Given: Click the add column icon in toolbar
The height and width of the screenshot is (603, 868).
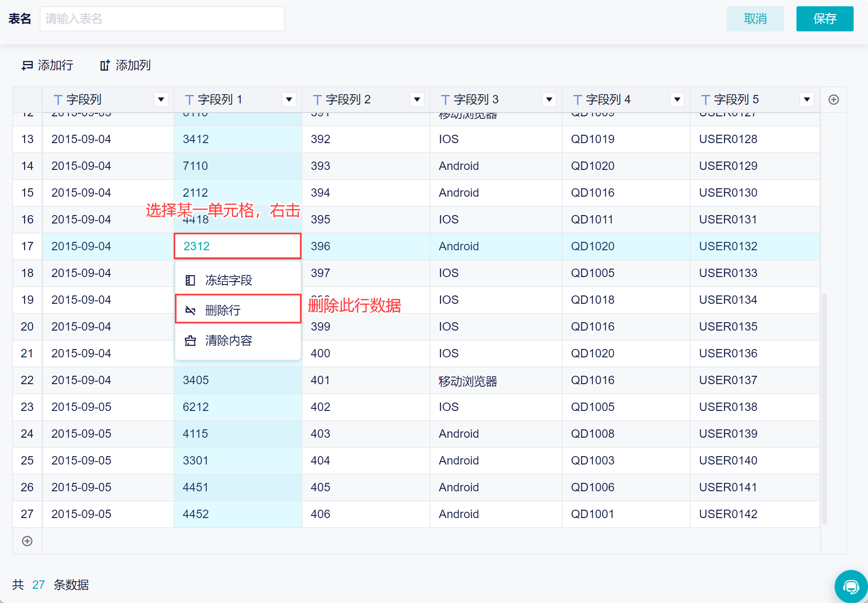Looking at the screenshot, I should coord(105,65).
